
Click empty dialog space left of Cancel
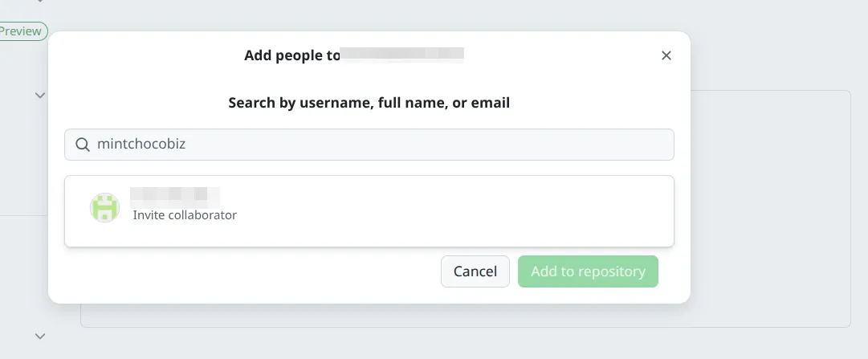pyautogui.click(x=241, y=271)
